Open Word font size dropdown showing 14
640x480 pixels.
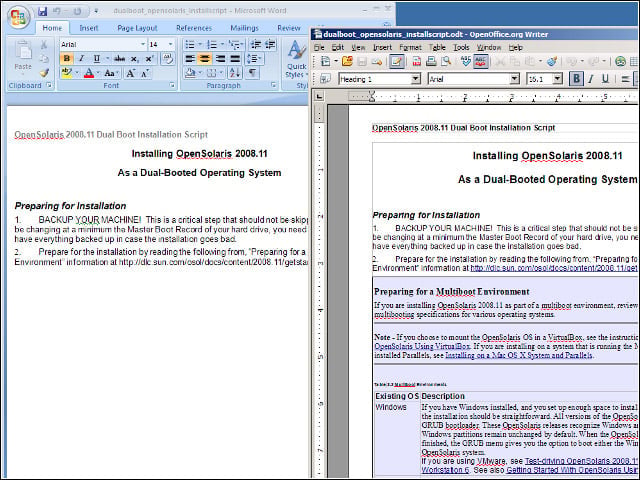click(x=171, y=44)
